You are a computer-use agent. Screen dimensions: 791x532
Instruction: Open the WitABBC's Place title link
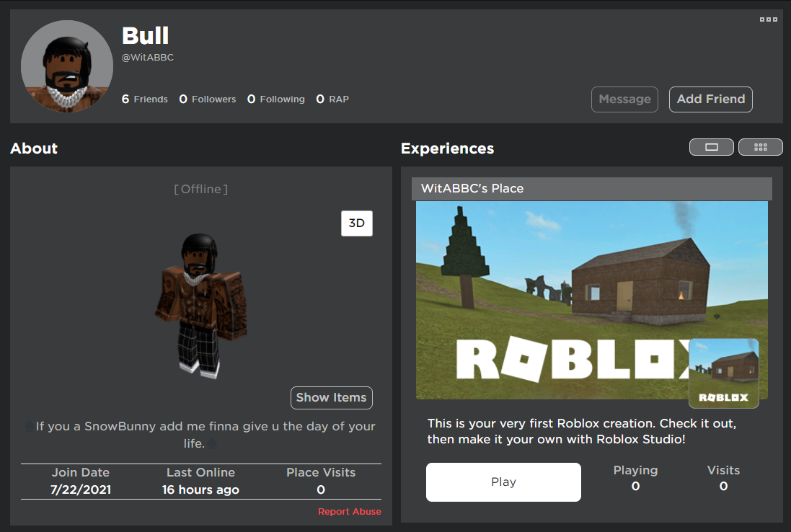[472, 189]
